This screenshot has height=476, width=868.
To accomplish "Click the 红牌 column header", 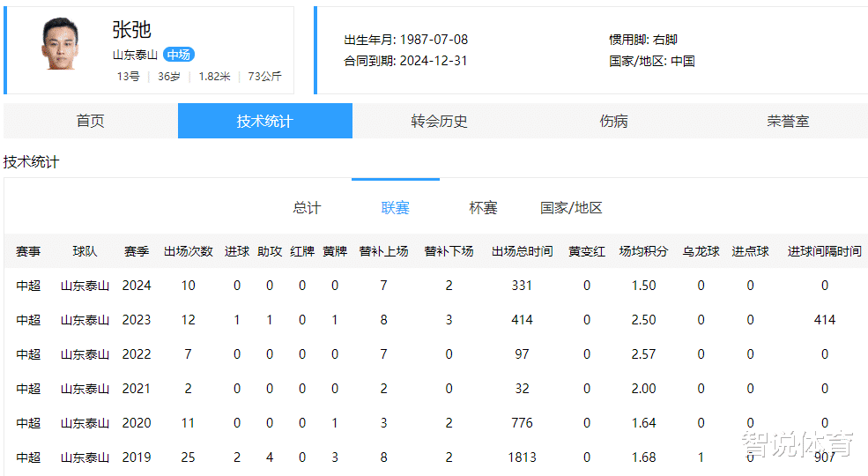I will point(302,251).
